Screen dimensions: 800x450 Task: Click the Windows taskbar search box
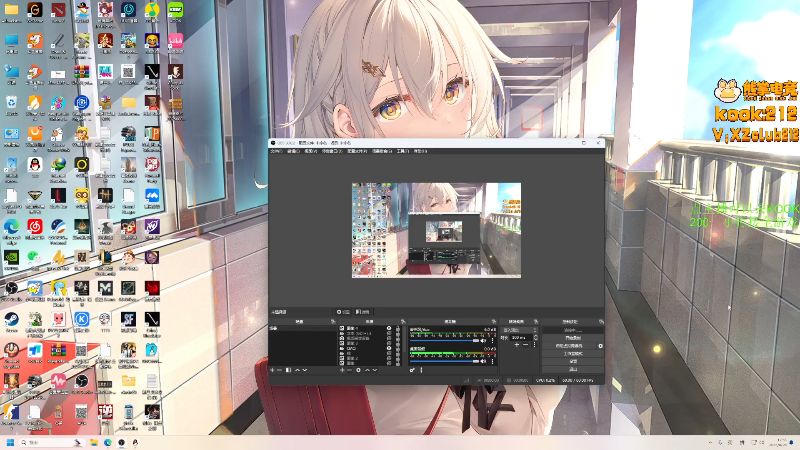pos(51,442)
